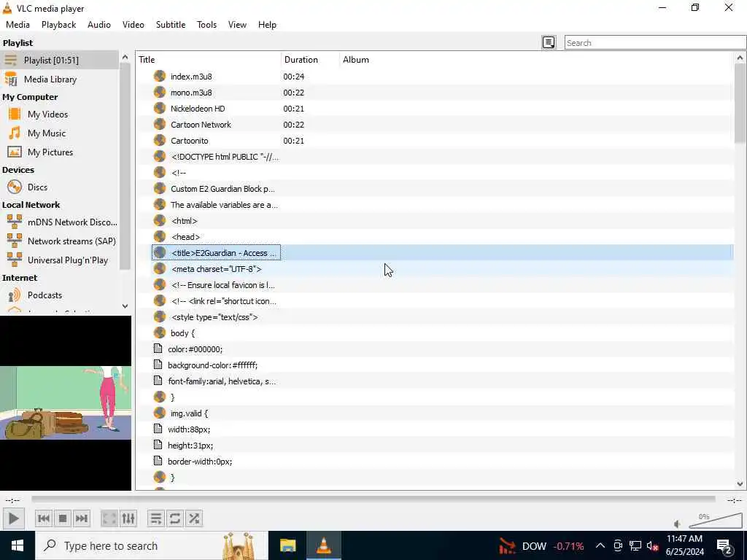Select mDNS Network Discovery entry
This screenshot has height=560, width=747.
59,222
